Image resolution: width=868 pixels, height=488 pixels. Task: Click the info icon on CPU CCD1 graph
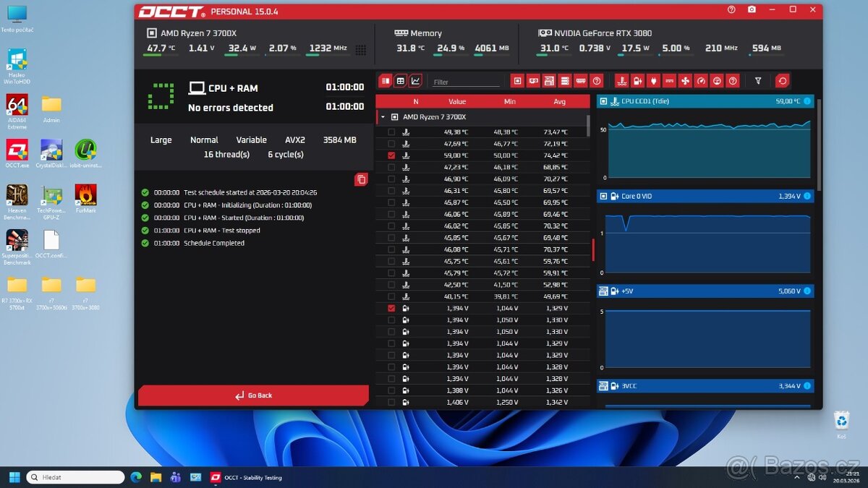coord(808,101)
